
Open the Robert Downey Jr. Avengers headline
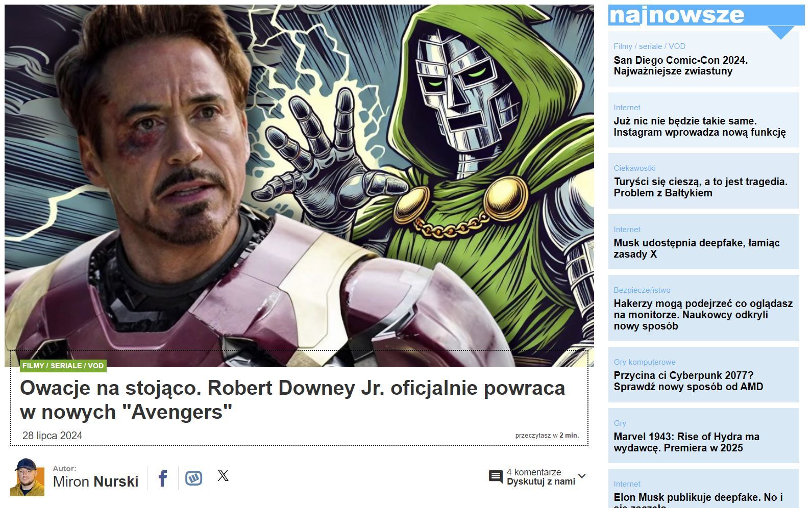tap(292, 400)
